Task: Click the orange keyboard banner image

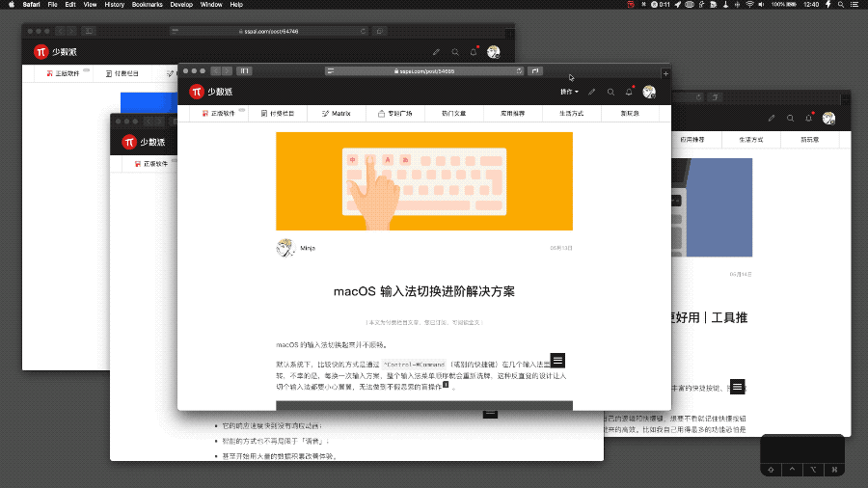Action: click(x=424, y=181)
